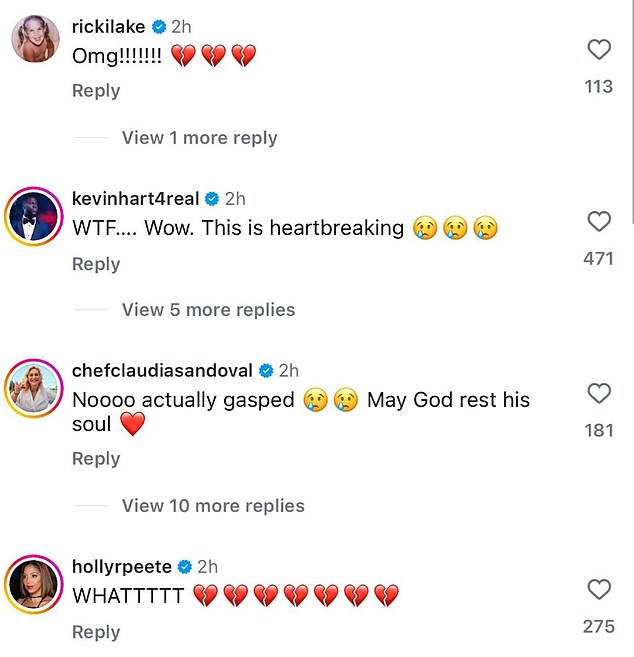634x657 pixels.
Task: Reply to hollyrpeete's comment
Action: point(96,632)
